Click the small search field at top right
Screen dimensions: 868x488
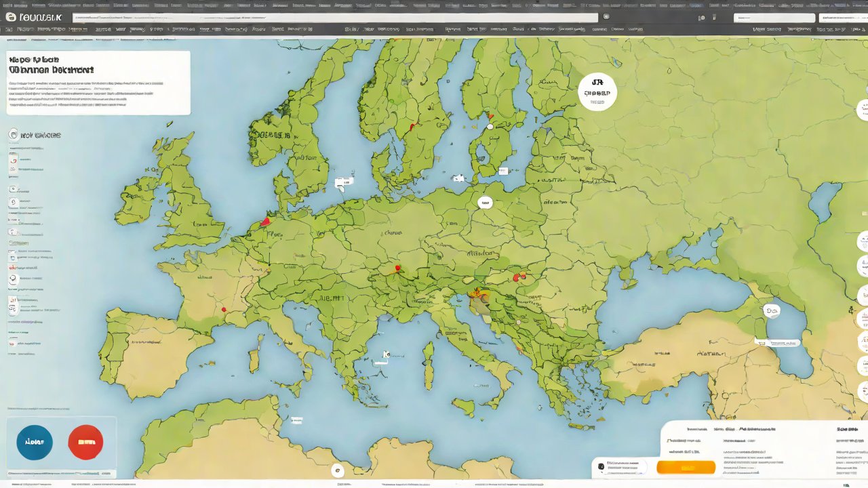772,18
